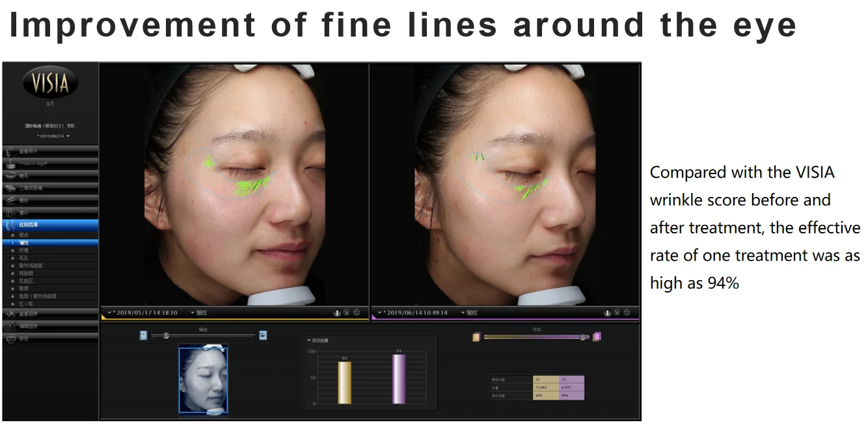Click the table cell showing 23
The image size is (868, 429).
(571, 380)
